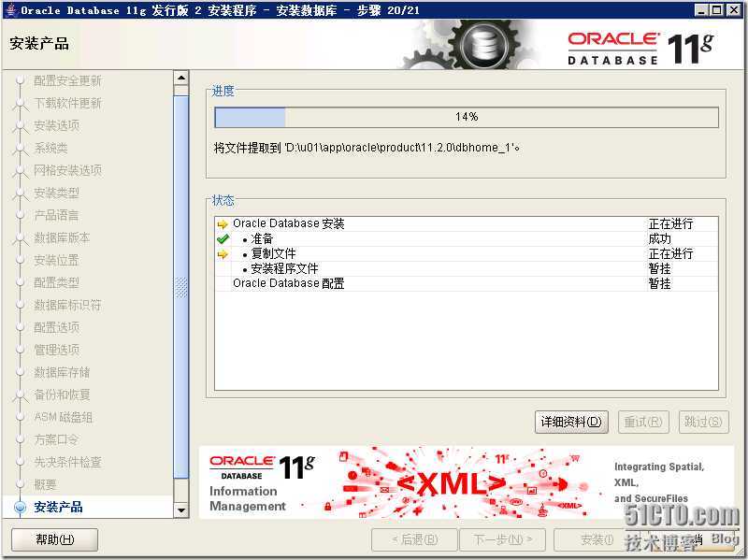Click the sidebar vertical scrollbar thumb
Screen dimensions: 748x560
pos(181,287)
